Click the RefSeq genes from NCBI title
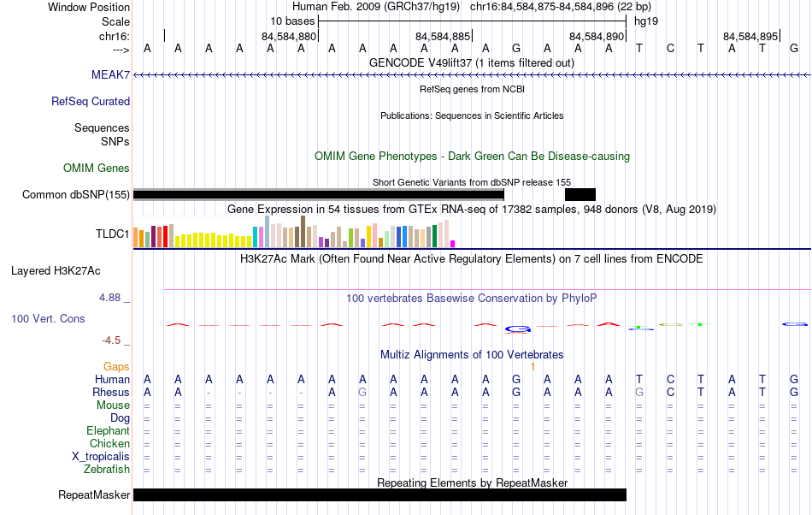 (x=472, y=89)
